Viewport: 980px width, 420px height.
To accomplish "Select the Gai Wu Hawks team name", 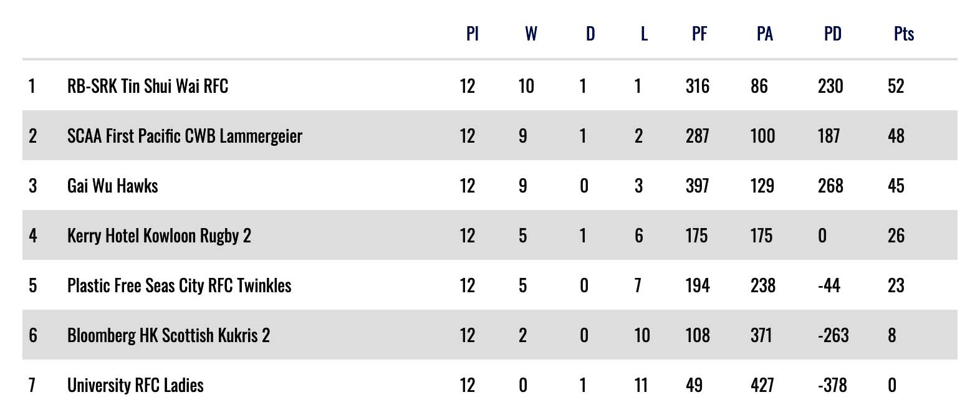I will [x=113, y=186].
